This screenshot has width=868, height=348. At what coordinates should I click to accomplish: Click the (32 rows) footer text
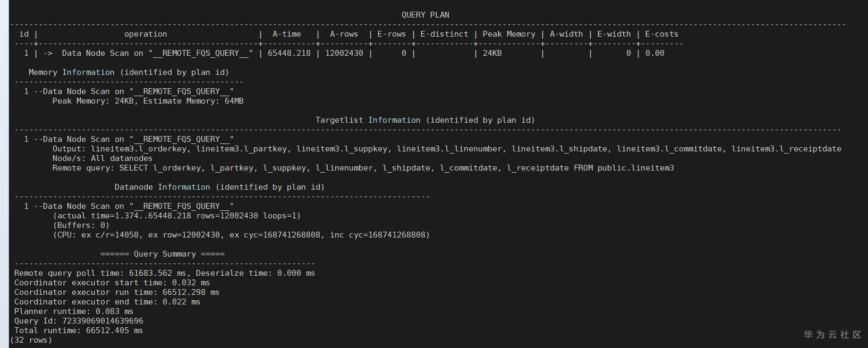click(x=31, y=340)
